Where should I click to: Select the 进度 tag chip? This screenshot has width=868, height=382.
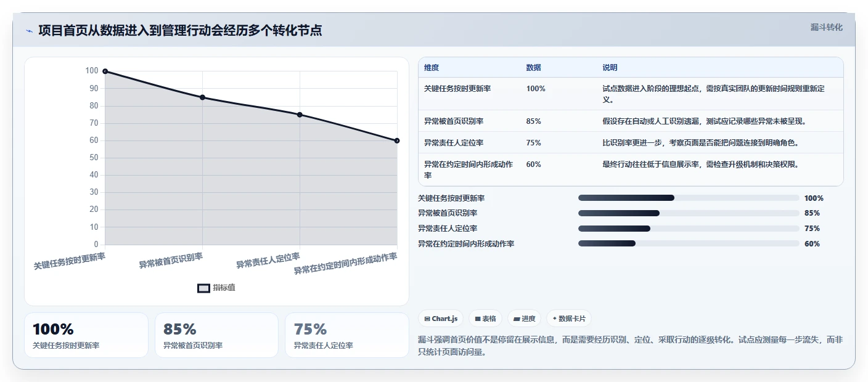point(524,319)
